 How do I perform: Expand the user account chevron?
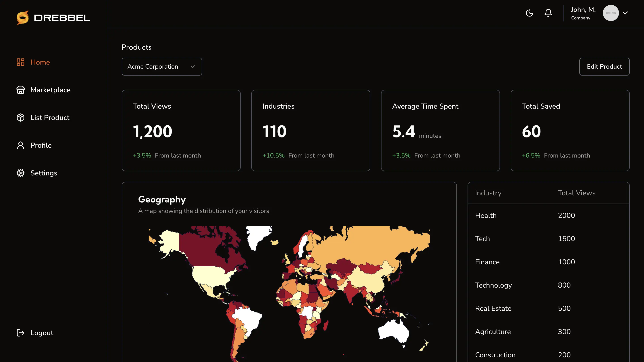625,13
